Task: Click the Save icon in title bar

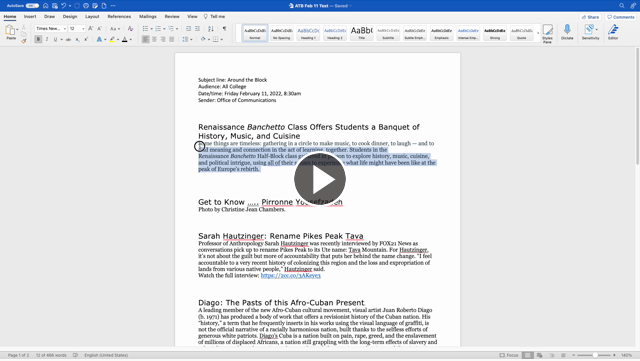Action: point(55,6)
